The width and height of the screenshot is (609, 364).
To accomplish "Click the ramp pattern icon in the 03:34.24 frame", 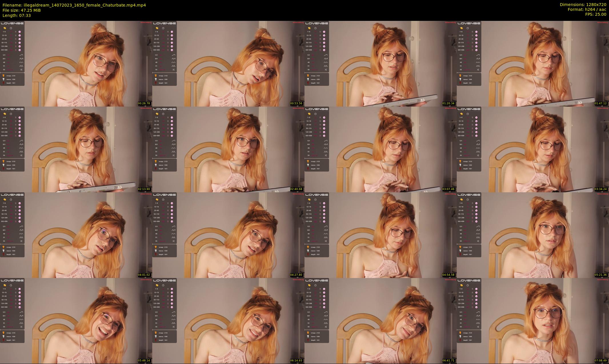I will coord(478,141).
